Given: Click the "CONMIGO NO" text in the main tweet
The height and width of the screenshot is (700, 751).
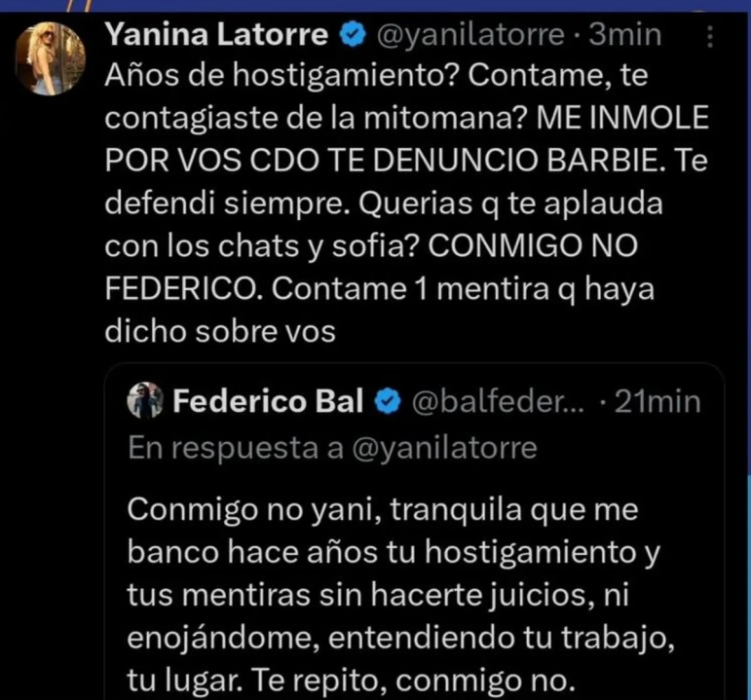Looking at the screenshot, I should pos(532,247).
